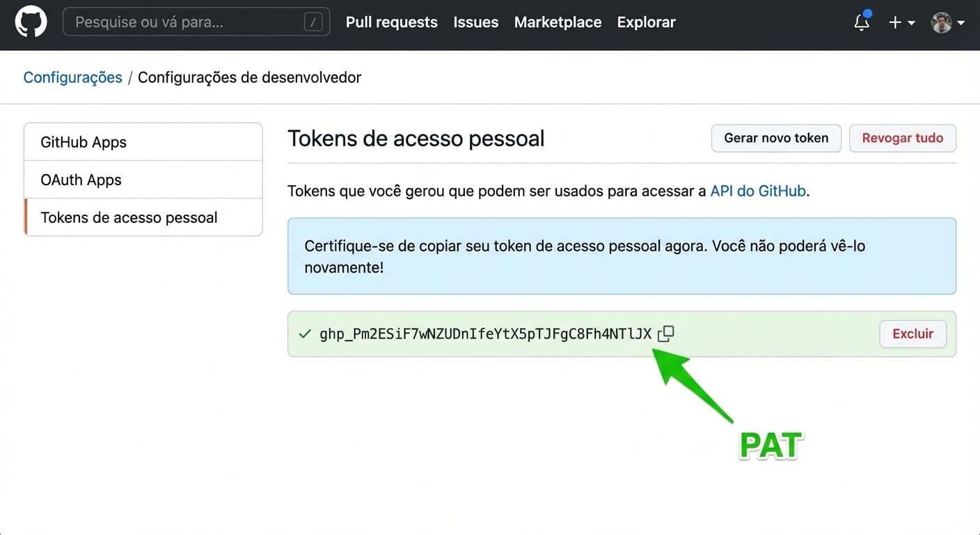Click the green checkmark beside the token
The width and height of the screenshot is (980, 535).
(304, 334)
